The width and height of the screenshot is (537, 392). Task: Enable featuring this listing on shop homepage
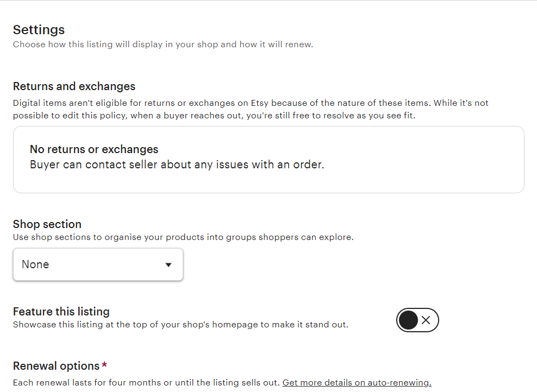pos(417,320)
